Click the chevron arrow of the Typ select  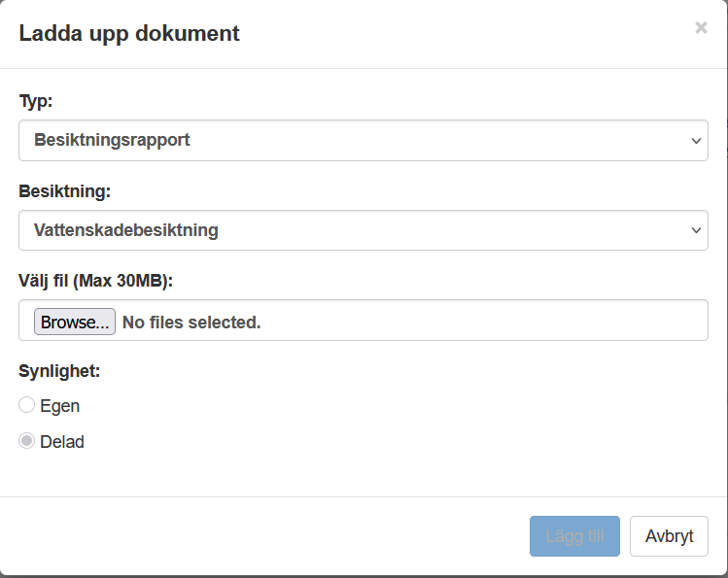[x=696, y=141]
